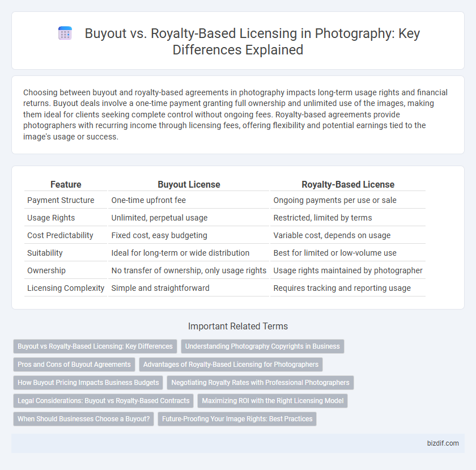Click the 'Ownership' row label
The width and height of the screenshot is (476, 470).
tap(66, 270)
